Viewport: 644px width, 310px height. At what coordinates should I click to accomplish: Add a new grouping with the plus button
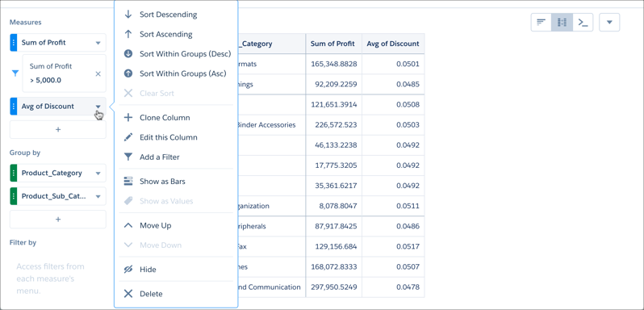58,220
